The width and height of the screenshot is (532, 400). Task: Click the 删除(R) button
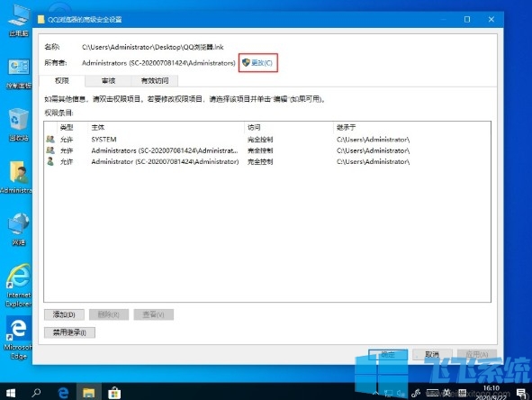[x=109, y=314]
